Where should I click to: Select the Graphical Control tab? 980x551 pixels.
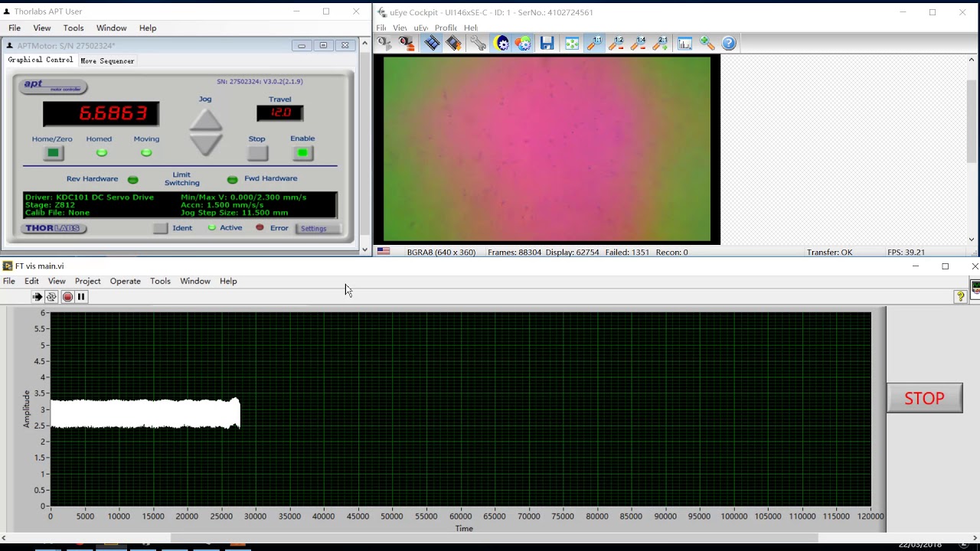tap(41, 60)
